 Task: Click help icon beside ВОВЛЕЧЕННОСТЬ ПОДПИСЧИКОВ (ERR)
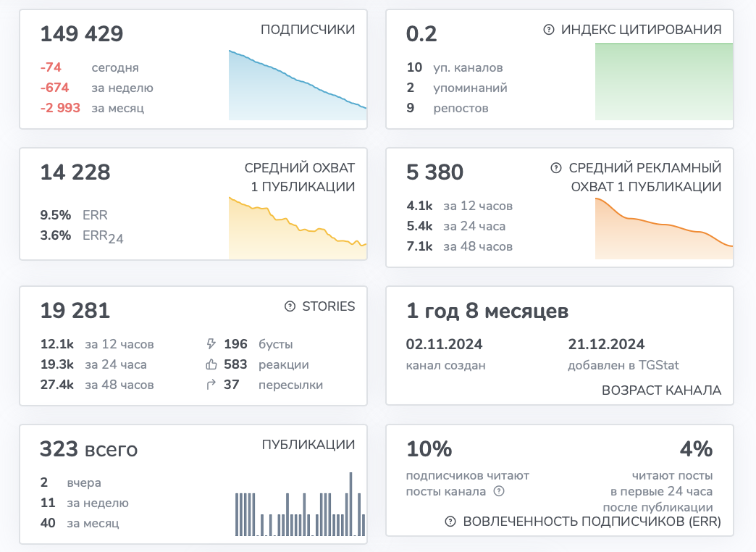pos(450,522)
